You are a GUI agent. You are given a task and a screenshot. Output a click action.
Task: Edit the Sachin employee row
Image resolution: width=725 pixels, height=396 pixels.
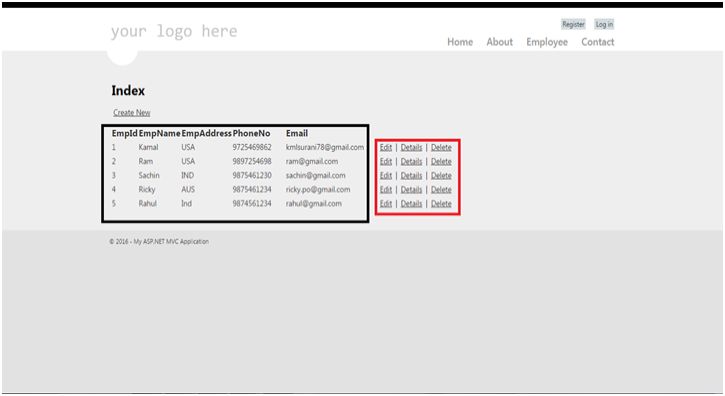click(386, 176)
